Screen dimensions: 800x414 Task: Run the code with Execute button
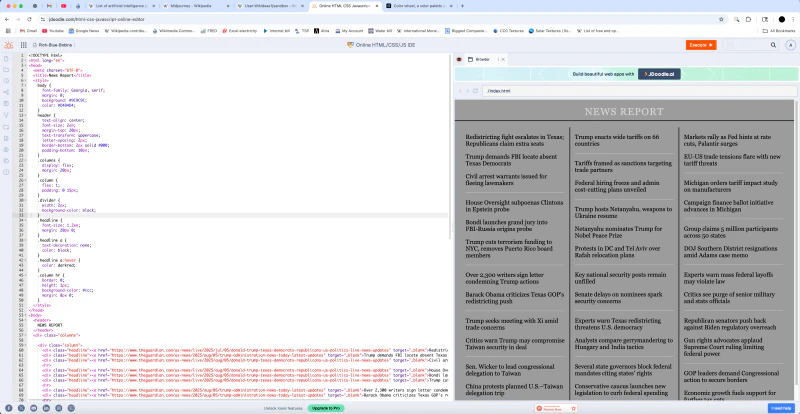(x=701, y=45)
